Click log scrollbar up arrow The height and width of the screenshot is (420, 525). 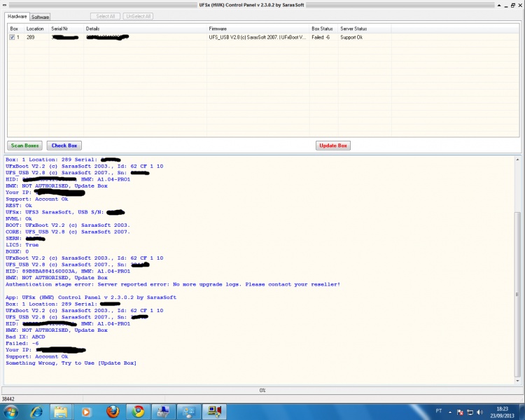pos(517,160)
